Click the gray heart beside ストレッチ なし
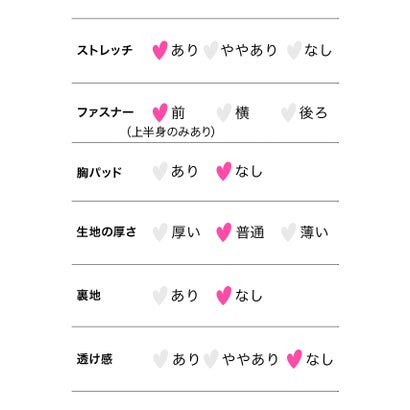Viewport: 410px width, 410px height. point(294,50)
